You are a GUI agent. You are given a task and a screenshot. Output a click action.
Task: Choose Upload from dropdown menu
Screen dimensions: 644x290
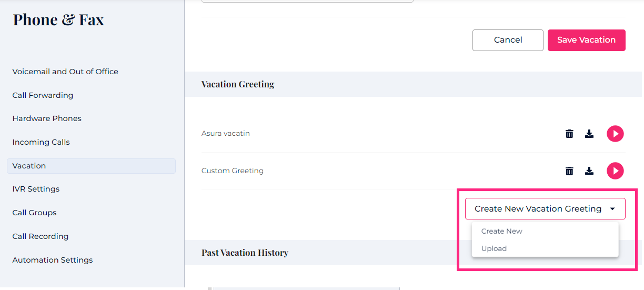point(494,248)
